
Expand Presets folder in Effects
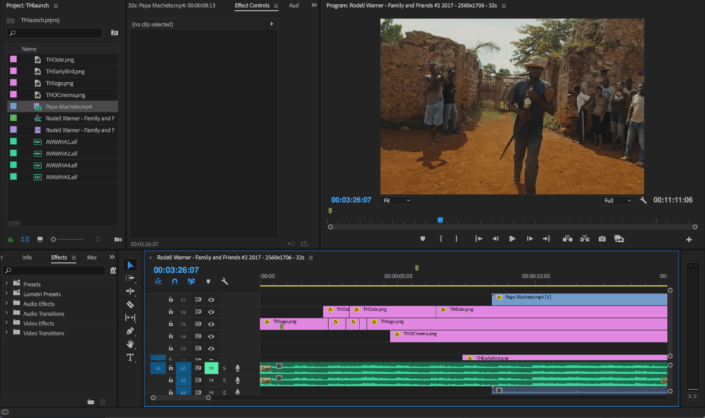[x=6, y=284]
